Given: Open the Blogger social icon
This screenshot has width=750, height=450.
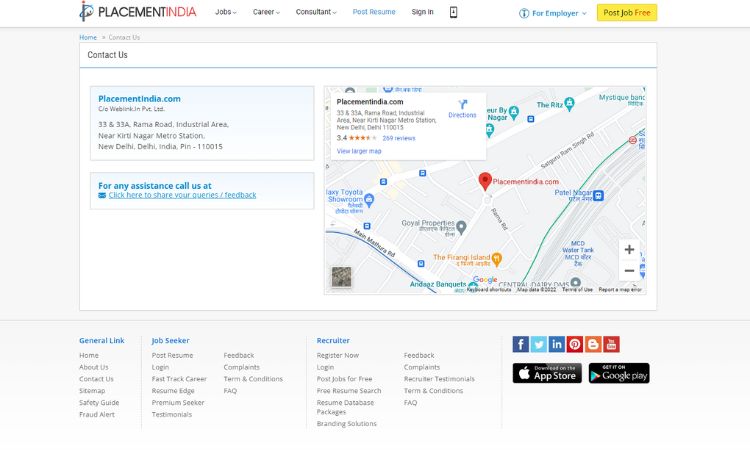Looking at the screenshot, I should click(593, 344).
